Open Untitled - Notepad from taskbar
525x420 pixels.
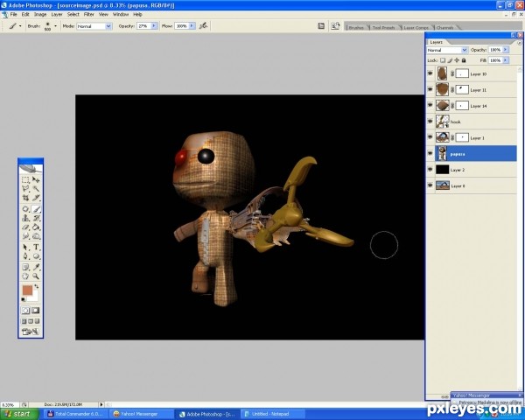point(273,414)
